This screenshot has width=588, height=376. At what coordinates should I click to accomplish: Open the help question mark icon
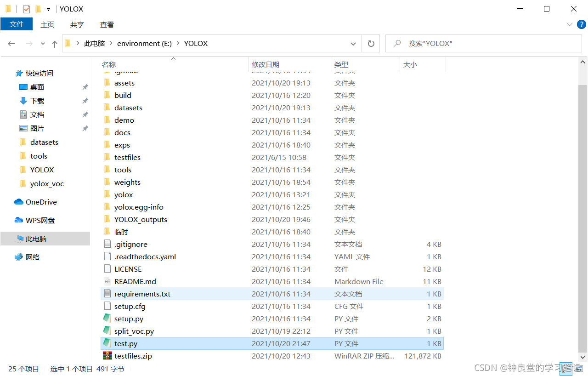[581, 24]
